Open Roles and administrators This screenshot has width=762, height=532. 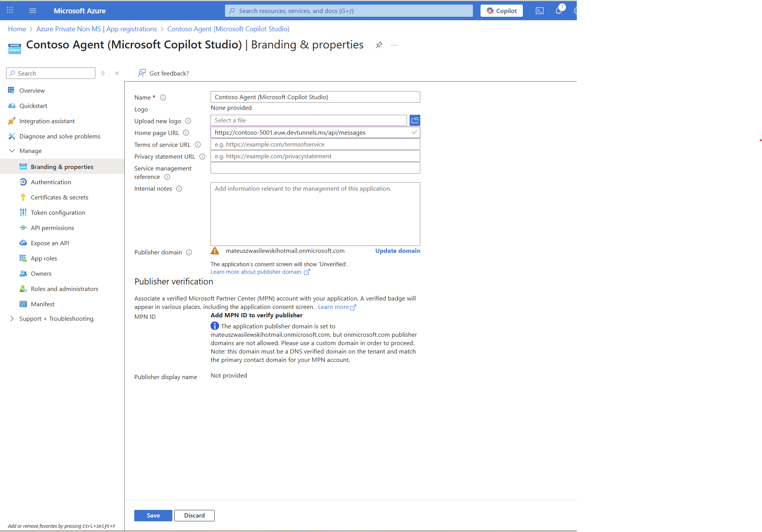pyautogui.click(x=64, y=289)
